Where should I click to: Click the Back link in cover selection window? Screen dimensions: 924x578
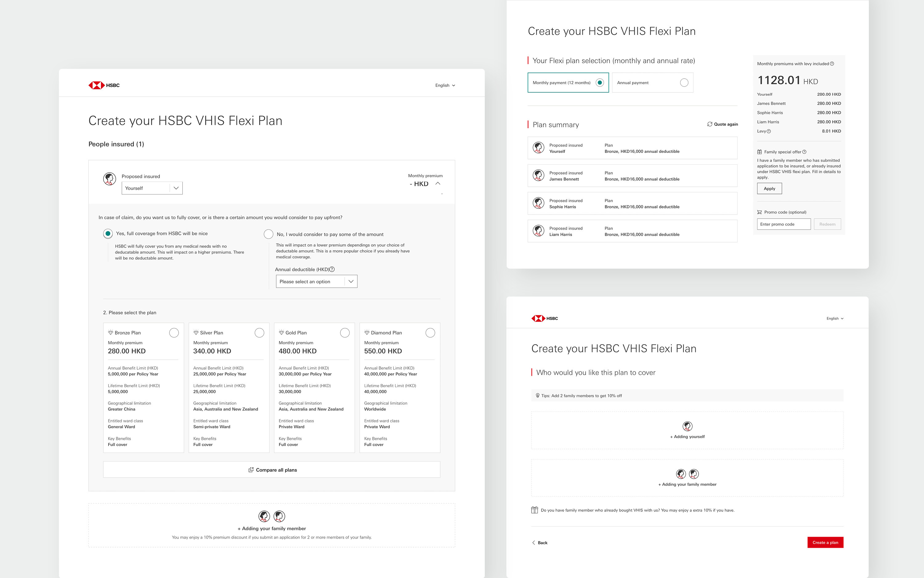coord(540,543)
